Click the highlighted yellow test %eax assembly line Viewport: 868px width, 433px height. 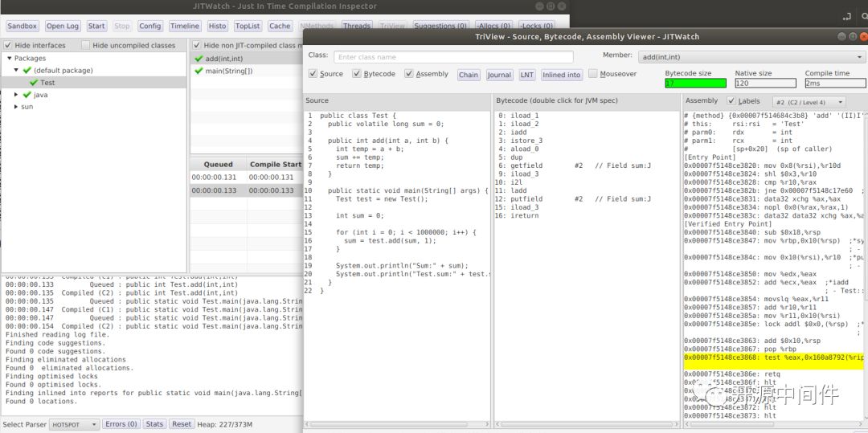pyautogui.click(x=774, y=361)
